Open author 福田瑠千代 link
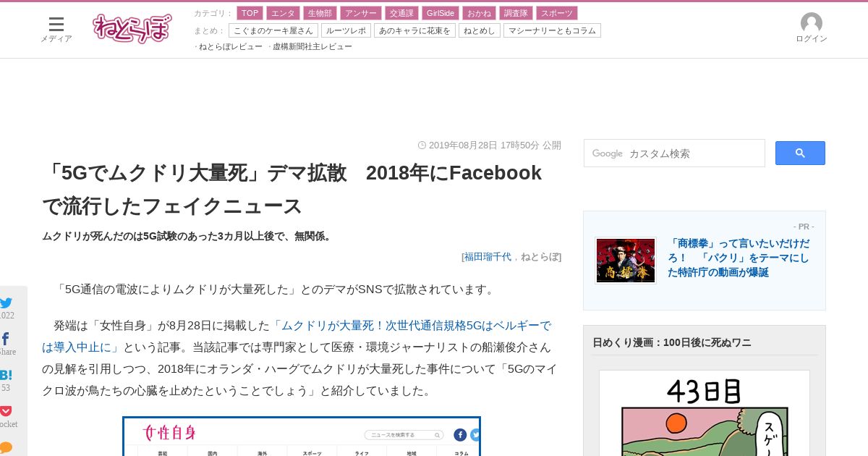The image size is (868, 456). 488,256
